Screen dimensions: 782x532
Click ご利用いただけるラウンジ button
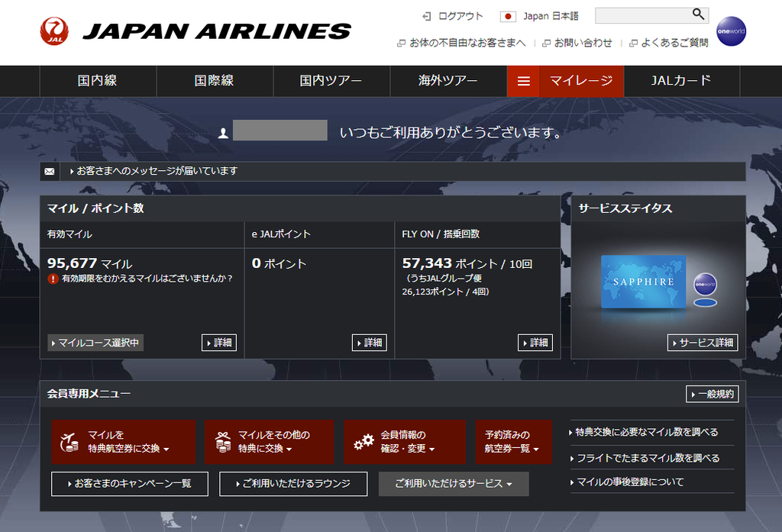293,484
